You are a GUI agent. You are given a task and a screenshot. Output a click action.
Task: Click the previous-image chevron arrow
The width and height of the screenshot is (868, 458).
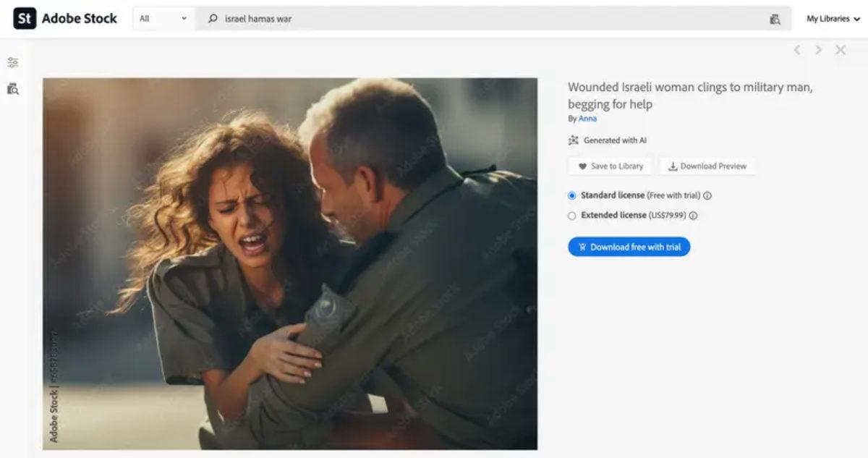pos(796,49)
